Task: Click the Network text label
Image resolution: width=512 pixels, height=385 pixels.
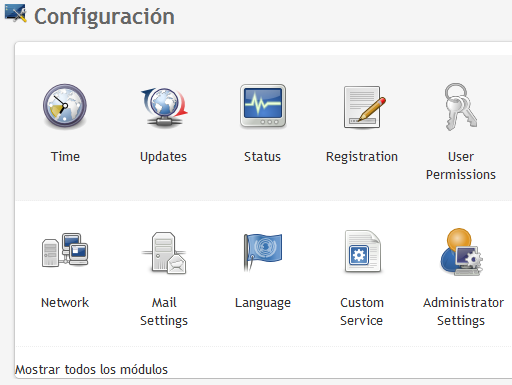Action: (x=65, y=303)
